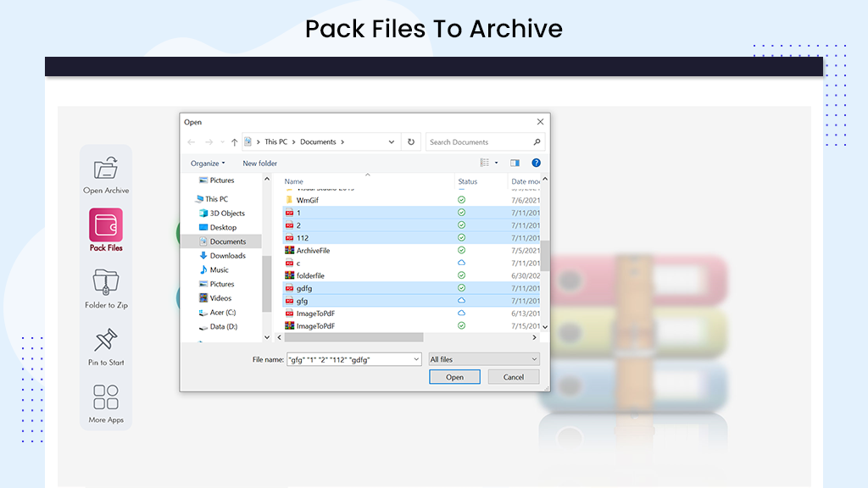Close the Open dialog
The height and width of the screenshot is (488, 868).
pos(540,122)
